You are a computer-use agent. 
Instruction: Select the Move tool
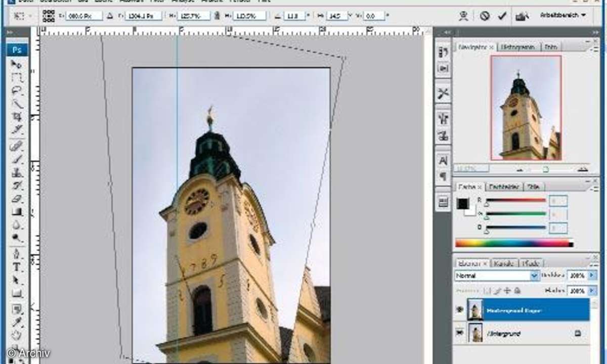[x=17, y=64]
